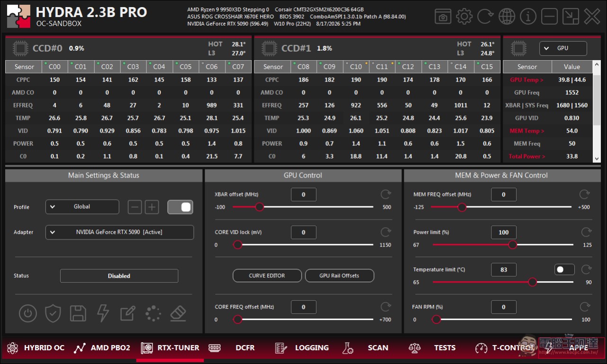Screen dimensions: 607x364
Task: Click the HYDRA puzzle logo
Action: tap(18, 17)
